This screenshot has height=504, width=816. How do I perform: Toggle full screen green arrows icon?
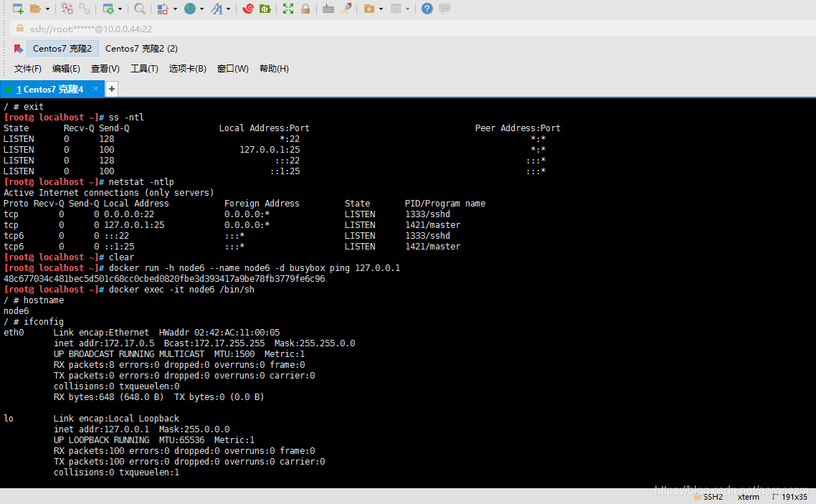point(288,9)
